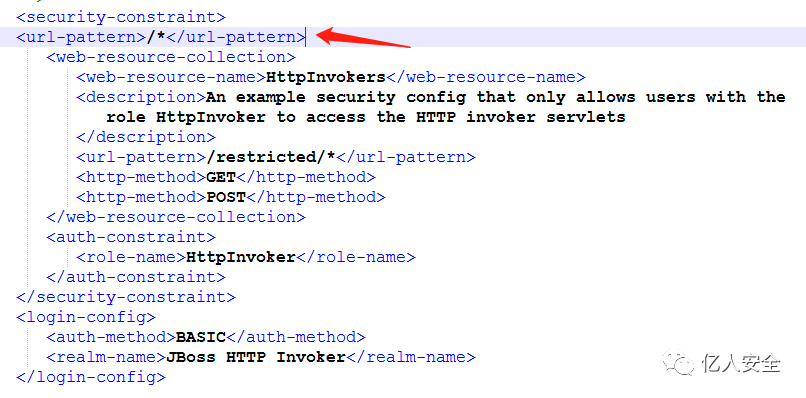Click the opening auth-constraint tag
The image size is (806, 398).
(131, 237)
